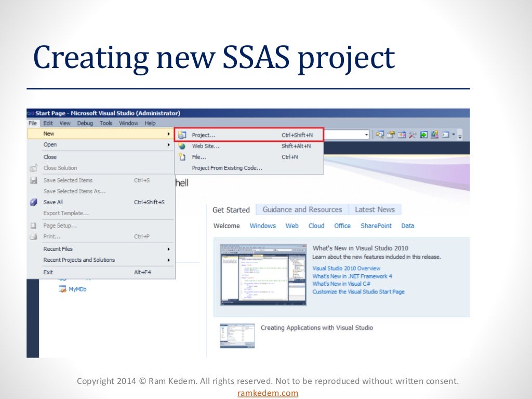The image size is (532, 399).
Task: Open the Tools menu
Action: tap(106, 123)
